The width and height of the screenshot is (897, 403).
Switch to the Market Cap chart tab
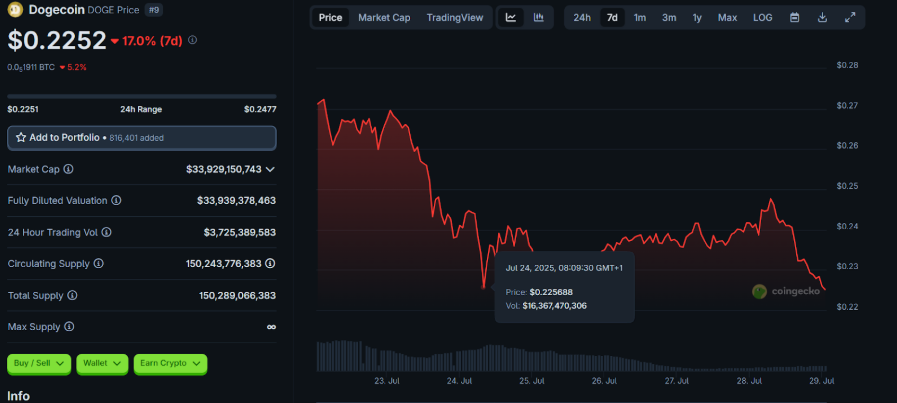384,18
